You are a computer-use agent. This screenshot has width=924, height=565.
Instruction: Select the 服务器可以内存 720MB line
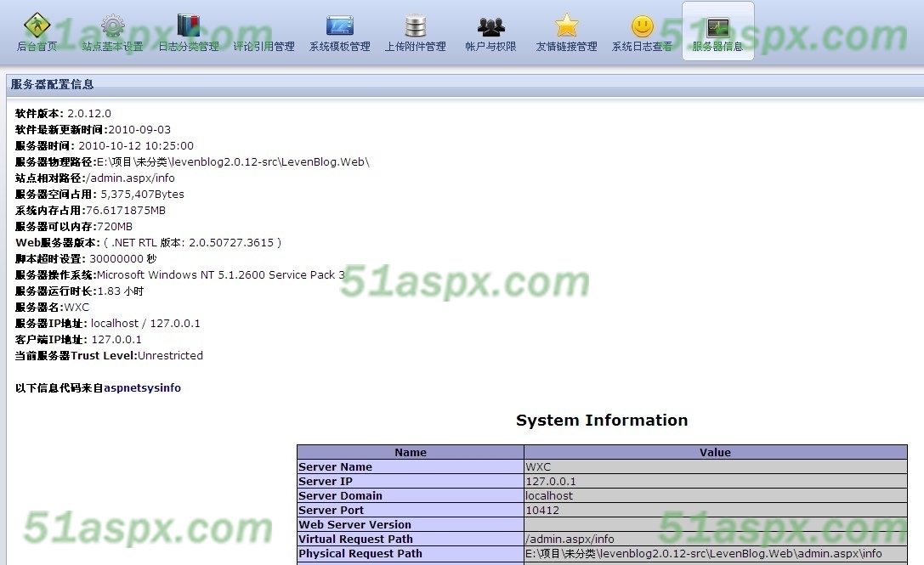tap(74, 226)
